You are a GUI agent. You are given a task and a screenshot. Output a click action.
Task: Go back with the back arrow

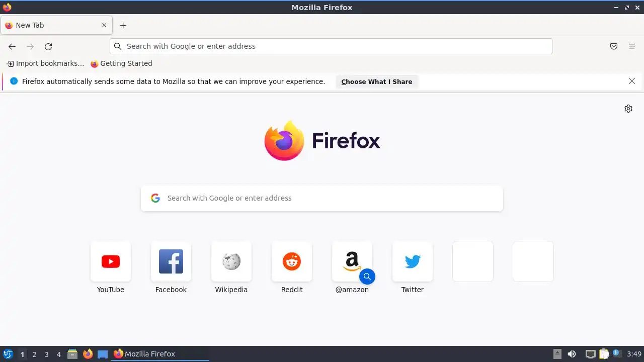(x=12, y=46)
